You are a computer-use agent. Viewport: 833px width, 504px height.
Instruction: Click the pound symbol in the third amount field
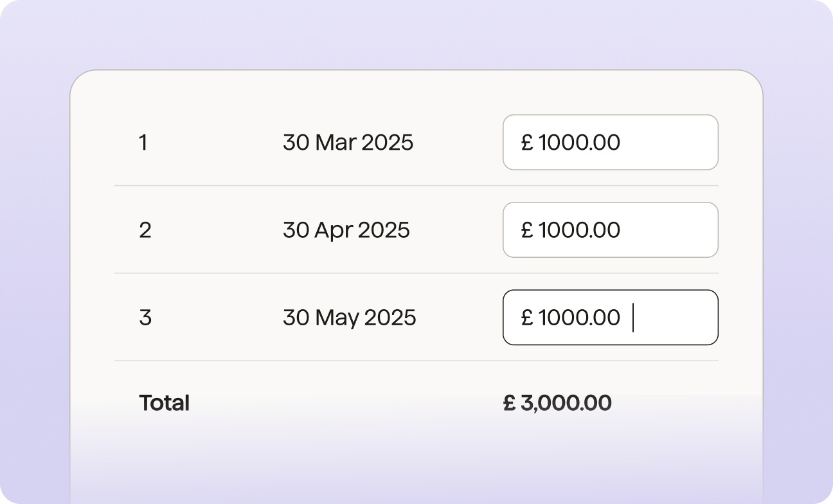click(x=527, y=317)
